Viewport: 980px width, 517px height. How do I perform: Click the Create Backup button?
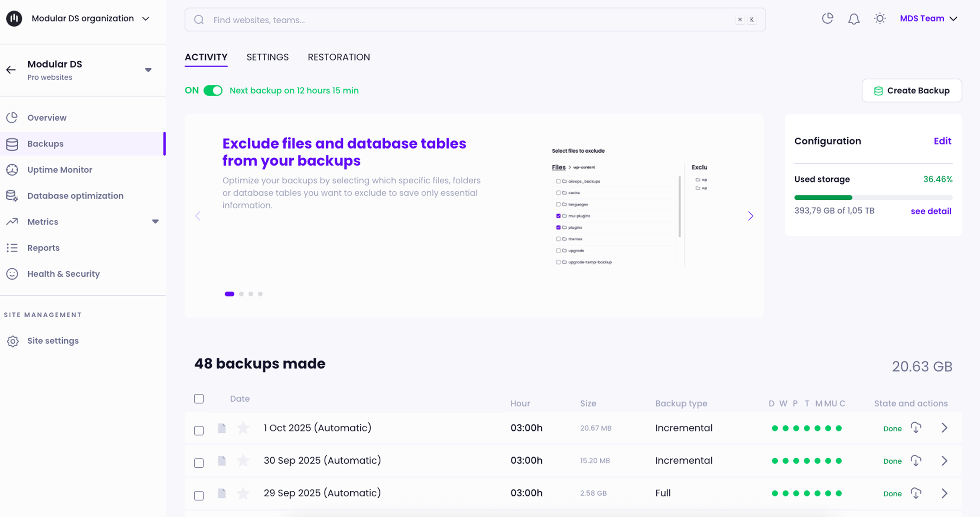click(911, 91)
